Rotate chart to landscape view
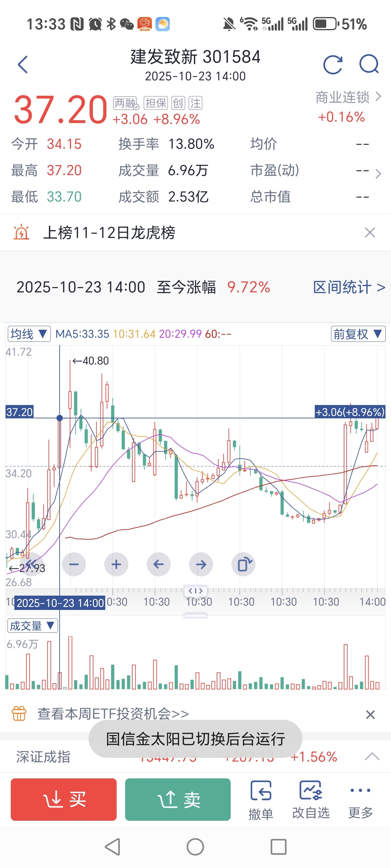 (x=243, y=564)
